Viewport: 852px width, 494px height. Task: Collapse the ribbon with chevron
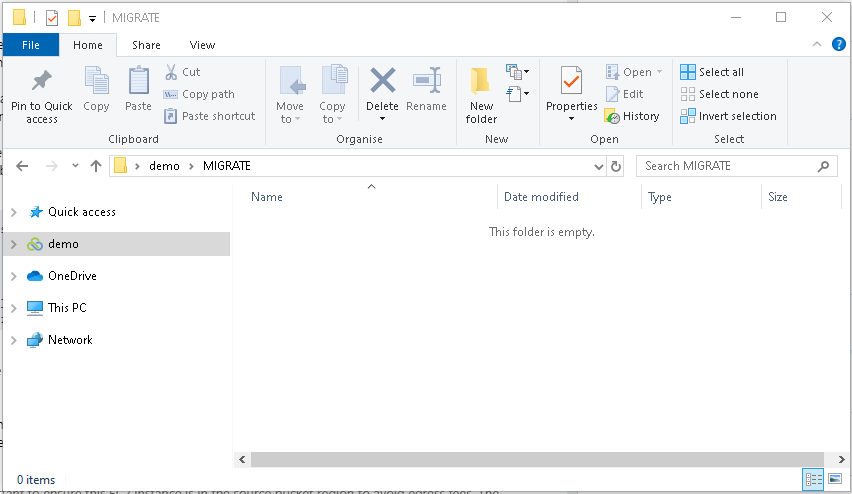(817, 45)
